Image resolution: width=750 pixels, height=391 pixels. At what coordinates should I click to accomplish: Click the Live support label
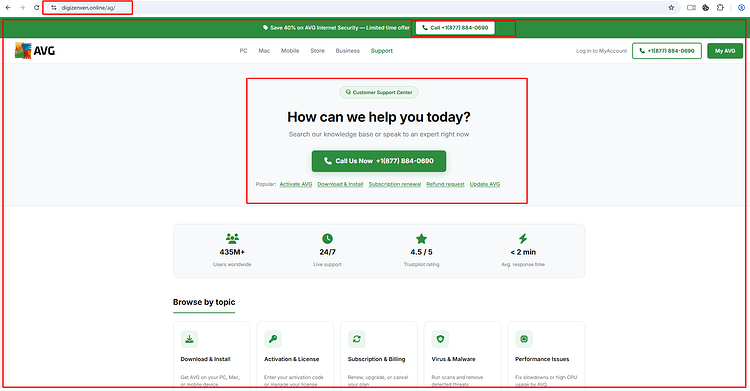pos(327,264)
